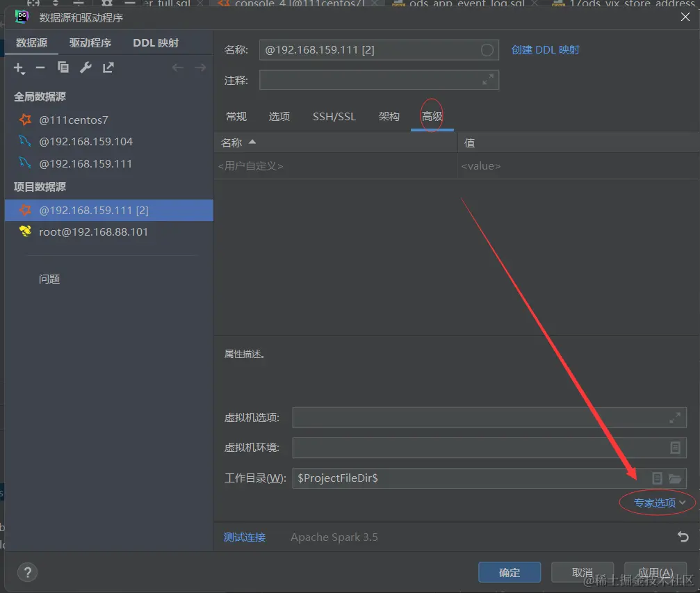700x593 pixels.
Task: Open the 选项 settings tab
Action: coord(279,117)
